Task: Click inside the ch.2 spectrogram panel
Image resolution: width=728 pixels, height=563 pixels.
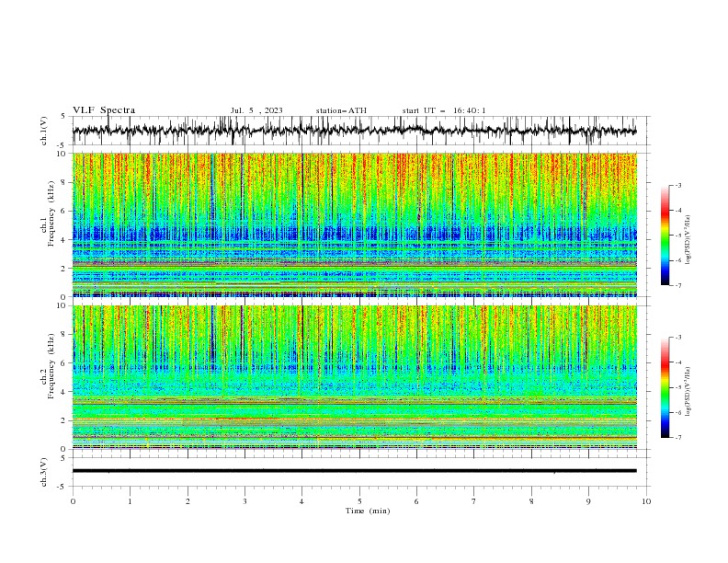Action: (x=355, y=377)
